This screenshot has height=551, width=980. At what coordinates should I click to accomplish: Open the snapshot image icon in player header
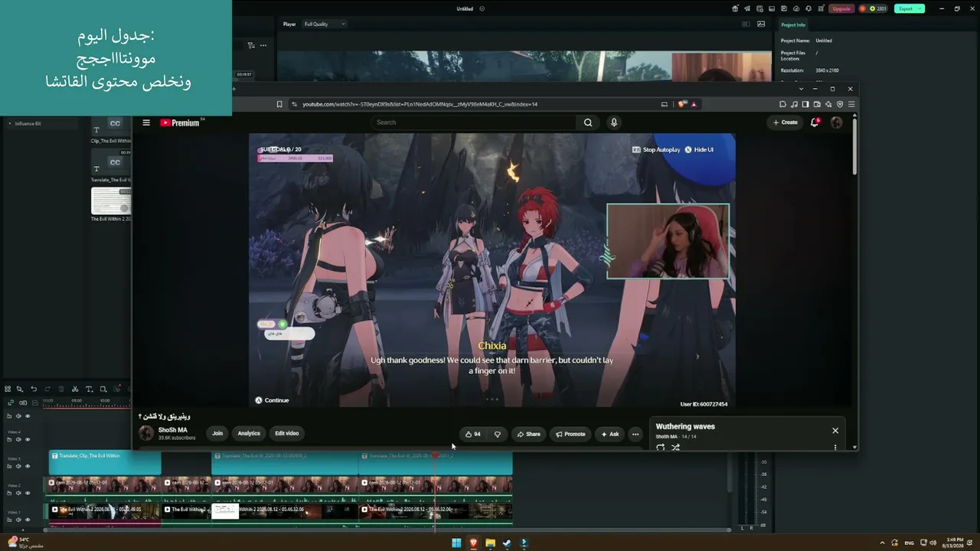click(761, 24)
